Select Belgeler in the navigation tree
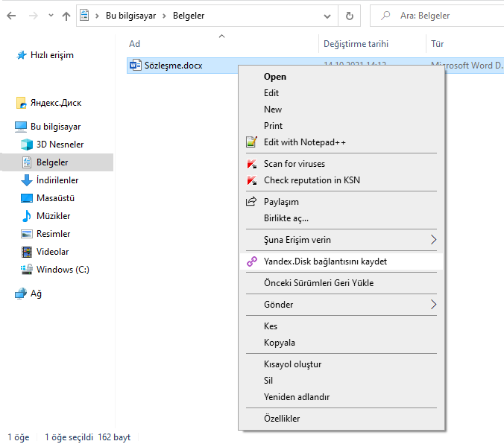The width and height of the screenshot is (504, 444). 52,162
